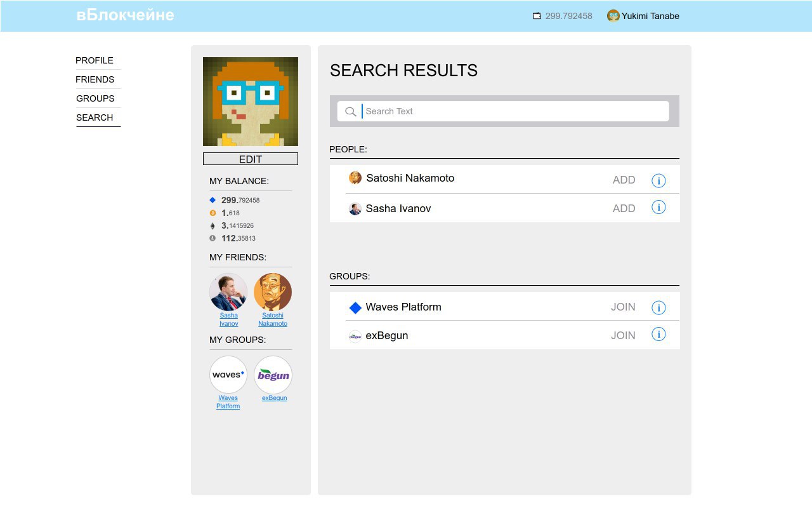Open info icon for Waves Platform
This screenshot has height=508, width=812.
(x=658, y=308)
